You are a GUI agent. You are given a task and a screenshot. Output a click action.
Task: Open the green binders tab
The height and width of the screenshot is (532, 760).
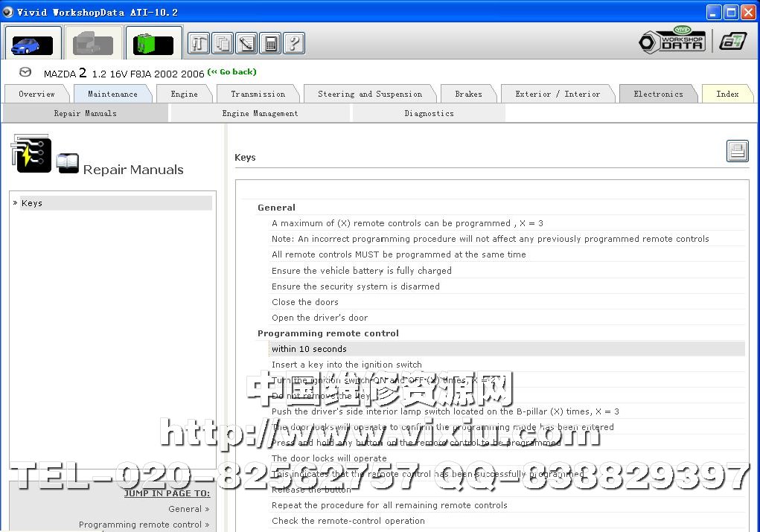153,44
